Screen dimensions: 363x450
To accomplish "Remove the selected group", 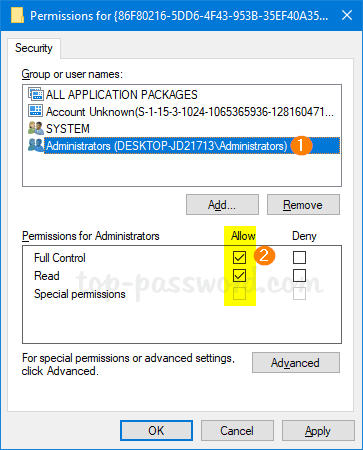I will [303, 205].
